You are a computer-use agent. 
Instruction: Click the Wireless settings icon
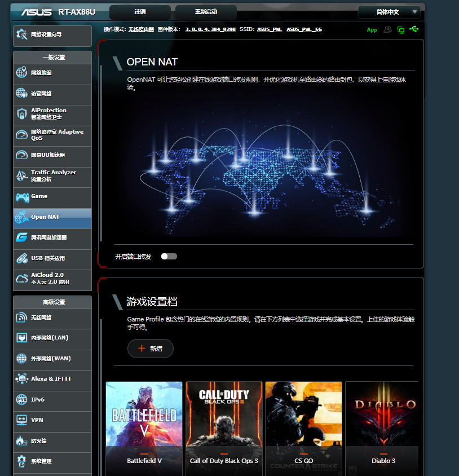click(21, 317)
